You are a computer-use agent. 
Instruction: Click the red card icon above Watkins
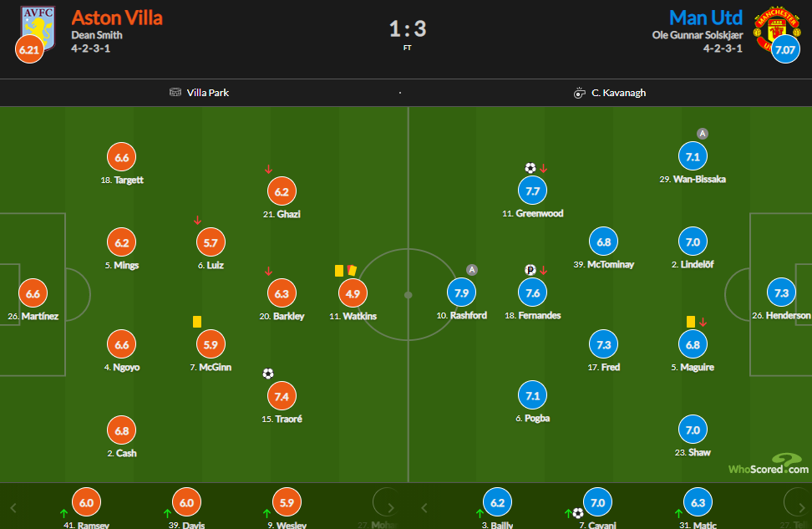pos(353,271)
